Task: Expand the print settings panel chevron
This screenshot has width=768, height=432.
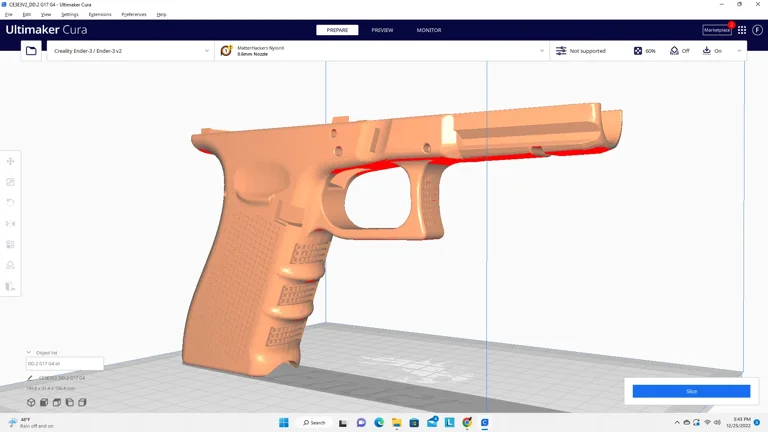Action: click(739, 51)
